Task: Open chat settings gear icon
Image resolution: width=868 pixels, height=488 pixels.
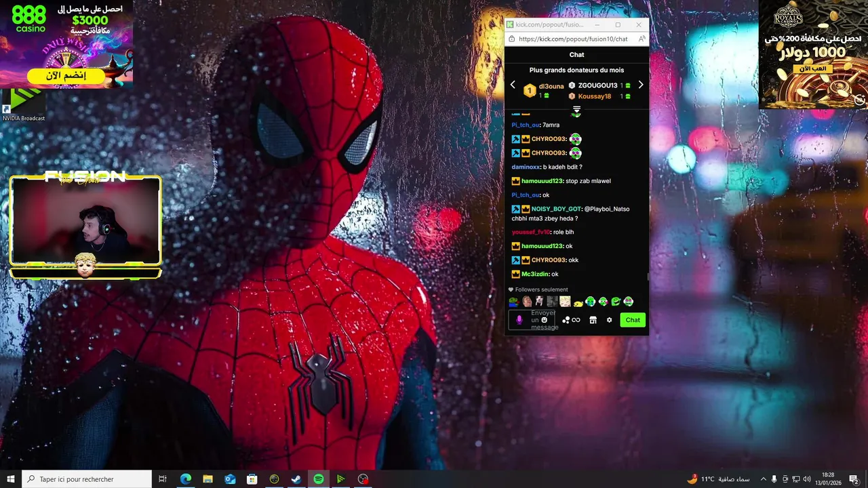Action: tap(609, 320)
